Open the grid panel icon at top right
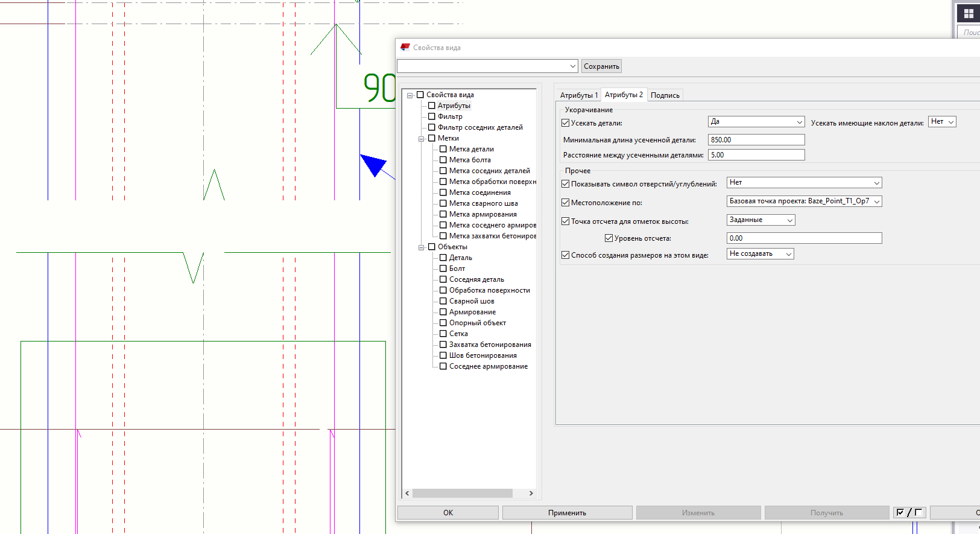Image resolution: width=980 pixels, height=534 pixels. (969, 13)
